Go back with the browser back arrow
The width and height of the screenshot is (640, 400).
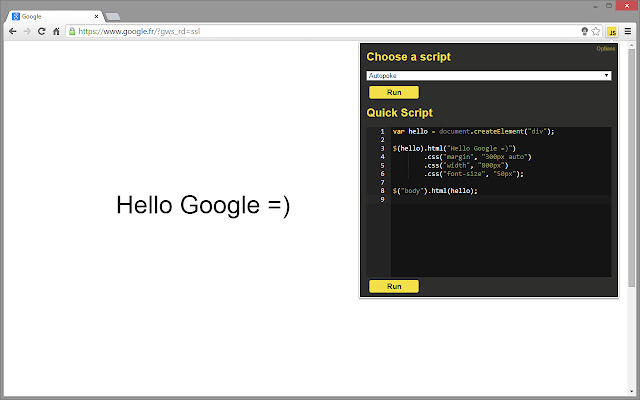13,31
